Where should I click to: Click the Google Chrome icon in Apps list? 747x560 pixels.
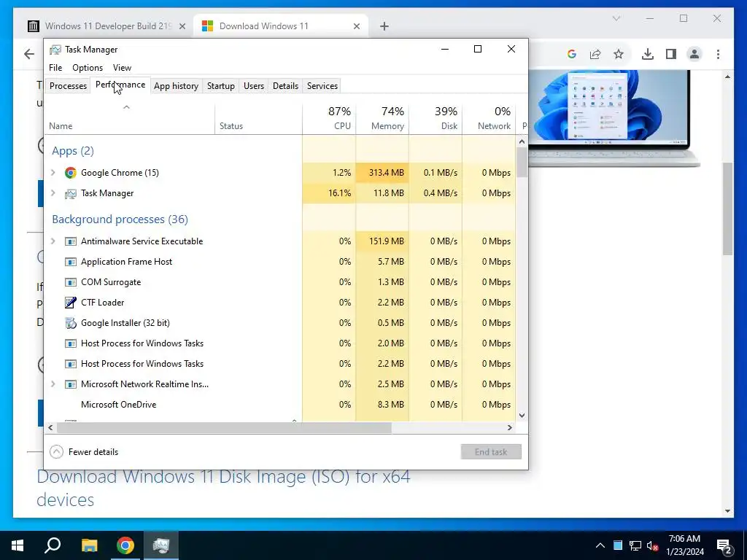tap(71, 173)
